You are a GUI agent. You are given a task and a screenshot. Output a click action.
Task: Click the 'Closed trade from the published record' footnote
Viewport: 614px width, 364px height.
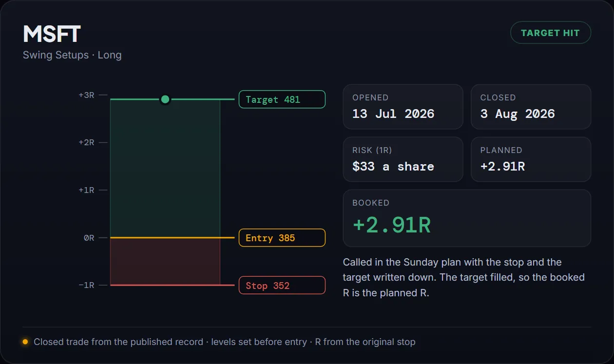[225, 342]
